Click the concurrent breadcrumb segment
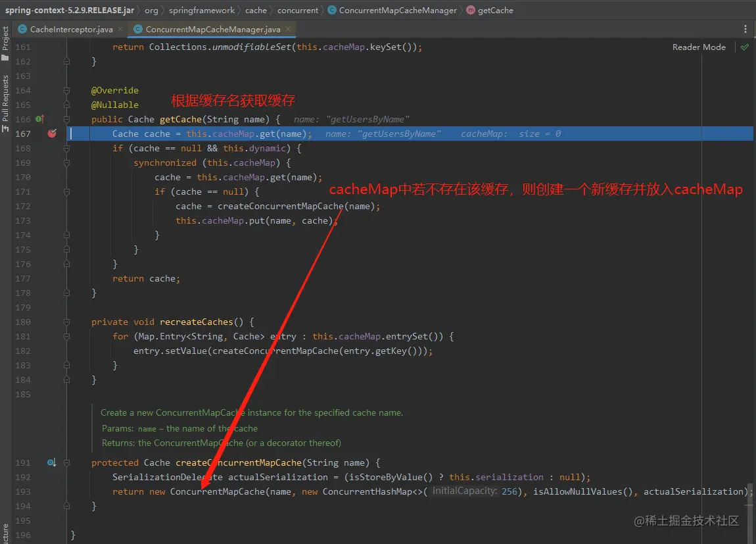The height and width of the screenshot is (544, 756). click(x=298, y=10)
